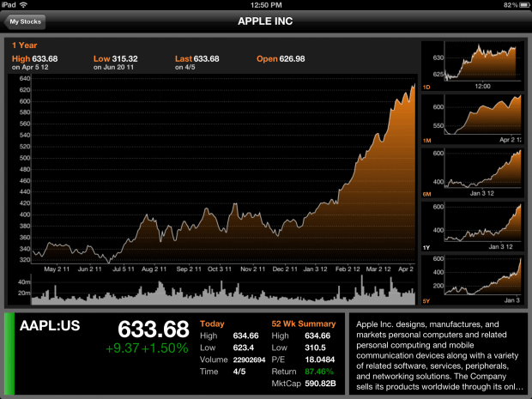Tap the 1 Year chart heading
Viewport: 532px width, 399px height.
coord(24,45)
